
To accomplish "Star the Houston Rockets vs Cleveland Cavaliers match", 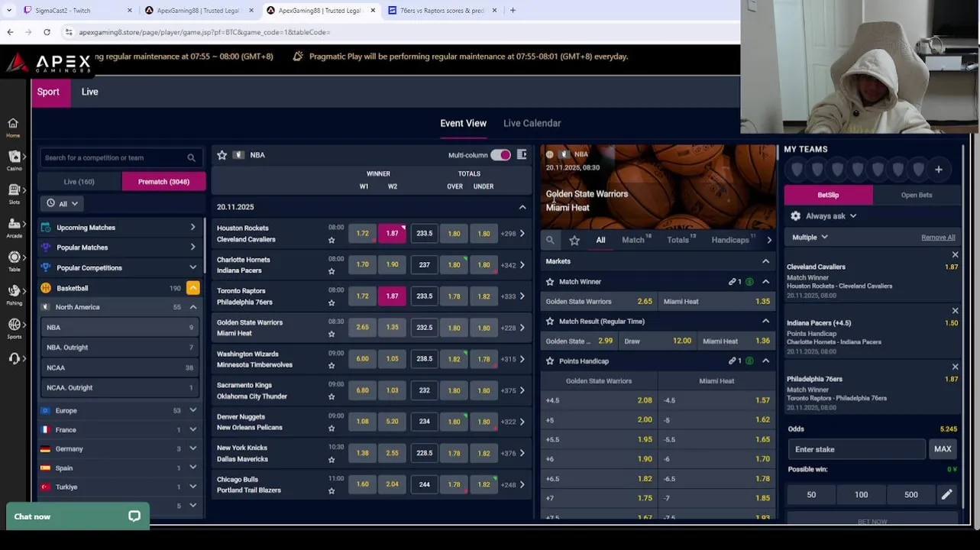I will point(332,240).
